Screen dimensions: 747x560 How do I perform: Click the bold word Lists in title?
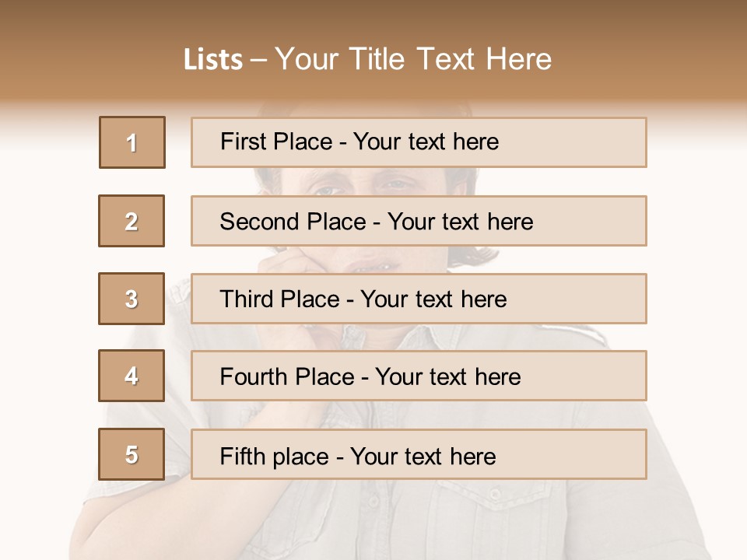pos(213,60)
